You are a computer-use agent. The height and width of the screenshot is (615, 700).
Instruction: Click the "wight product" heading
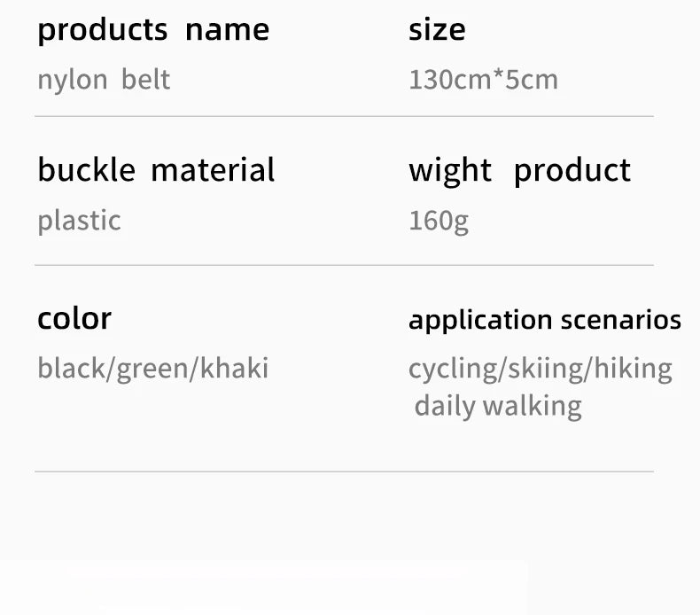click(x=519, y=170)
